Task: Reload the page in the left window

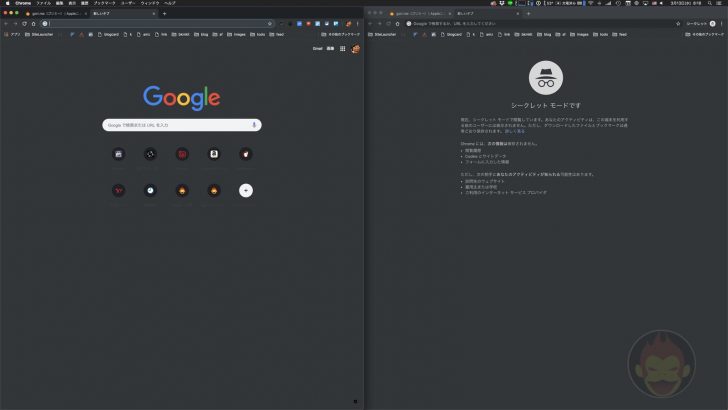Action: coord(24,24)
